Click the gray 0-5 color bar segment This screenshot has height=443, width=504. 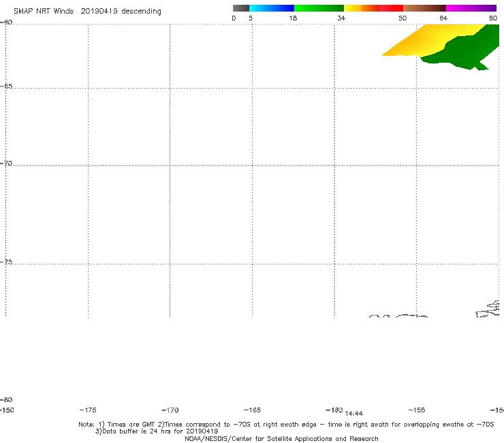241,8
